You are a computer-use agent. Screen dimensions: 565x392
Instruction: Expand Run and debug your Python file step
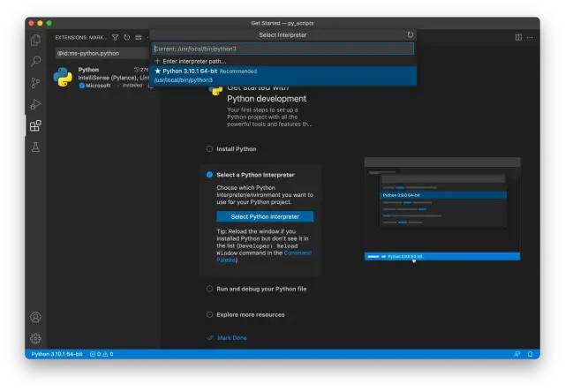coord(261,289)
